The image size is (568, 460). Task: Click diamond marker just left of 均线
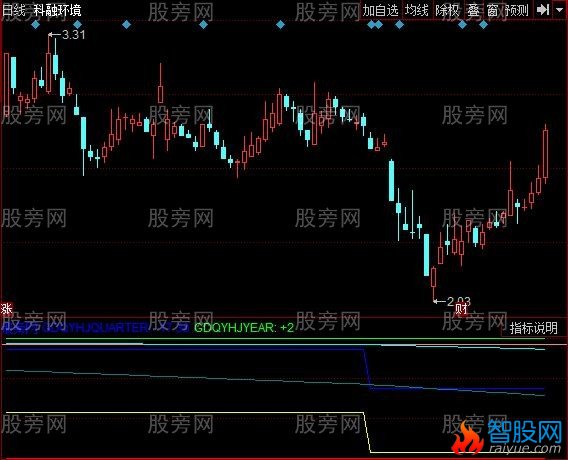[399, 25]
